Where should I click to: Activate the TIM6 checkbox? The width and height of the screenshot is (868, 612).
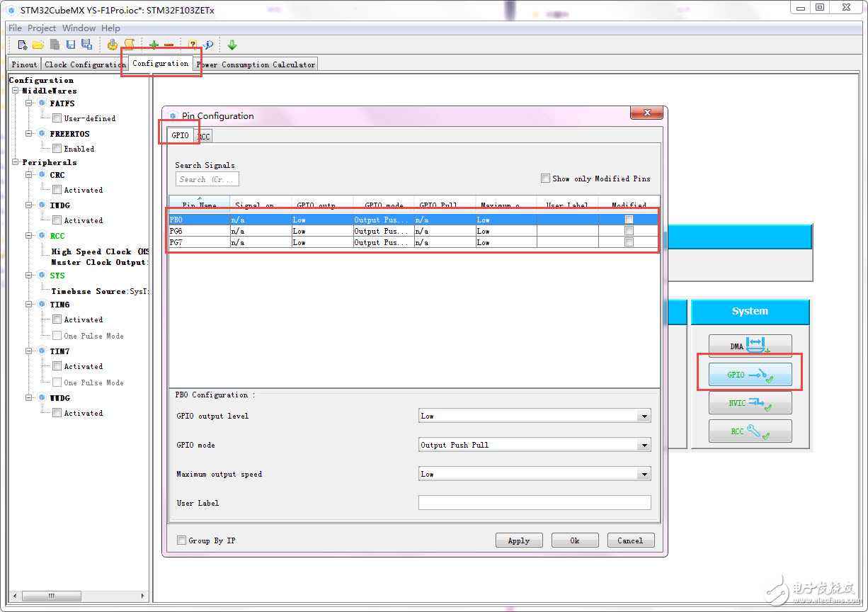pyautogui.click(x=57, y=319)
